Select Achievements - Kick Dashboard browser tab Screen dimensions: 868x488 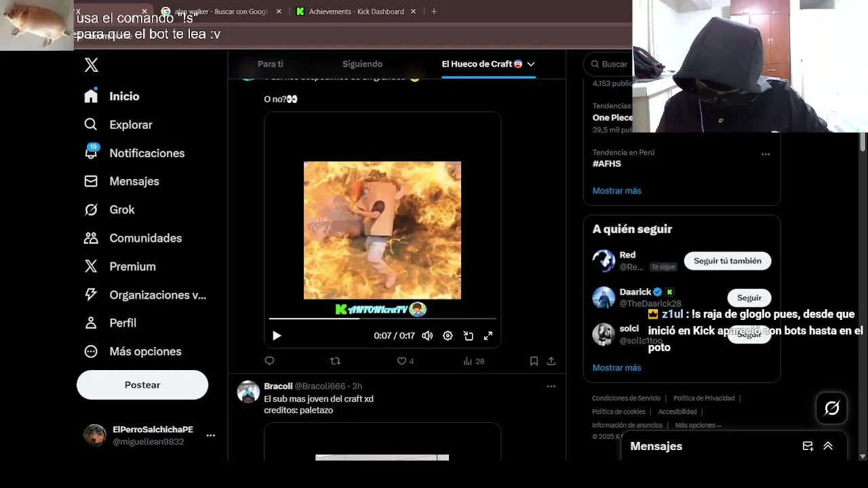tap(356, 12)
